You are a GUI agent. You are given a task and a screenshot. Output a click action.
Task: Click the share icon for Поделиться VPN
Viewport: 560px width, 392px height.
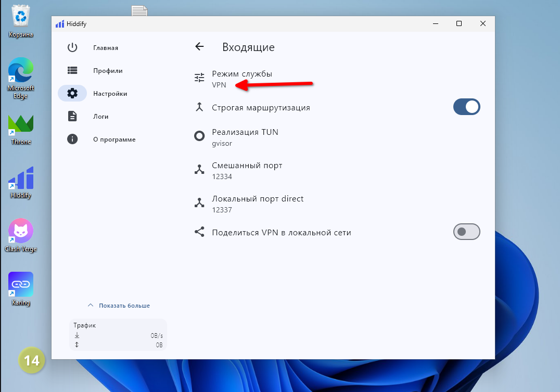click(199, 232)
